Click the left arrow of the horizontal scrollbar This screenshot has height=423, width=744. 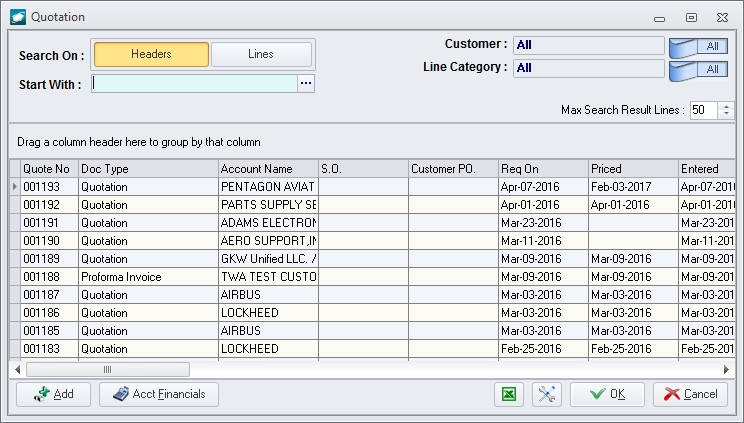pyautogui.click(x=18, y=369)
